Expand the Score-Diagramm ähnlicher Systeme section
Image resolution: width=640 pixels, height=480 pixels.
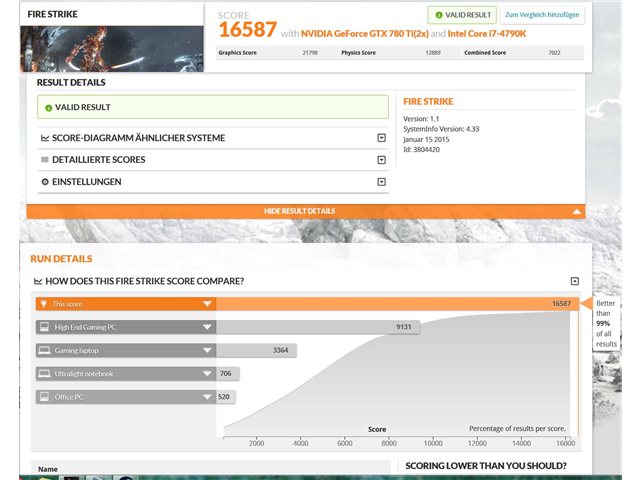[382, 138]
